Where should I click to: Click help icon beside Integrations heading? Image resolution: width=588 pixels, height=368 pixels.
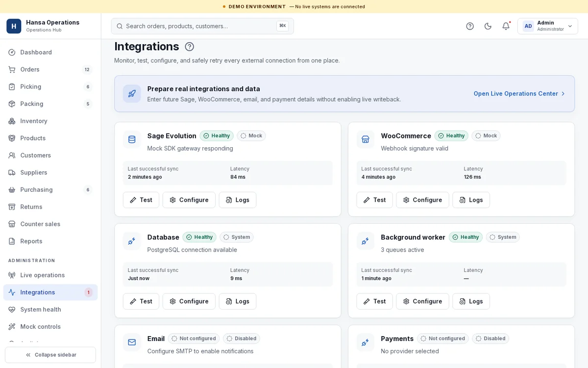pyautogui.click(x=189, y=47)
